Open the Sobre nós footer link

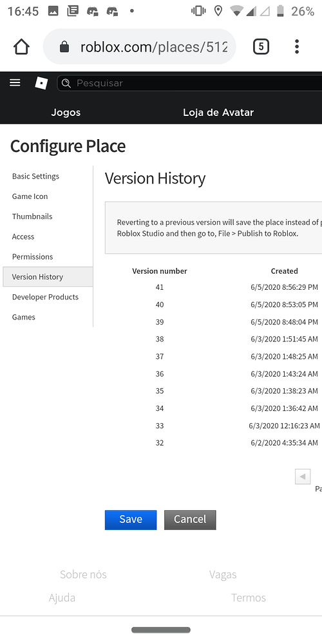[x=83, y=574]
